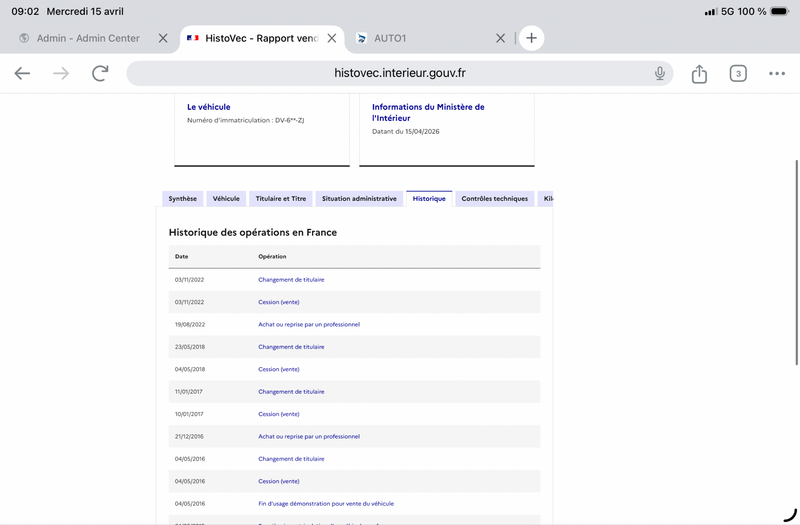Image resolution: width=800 pixels, height=525 pixels.
Task: Click the page vertical scrollbar
Action: pyautogui.click(x=796, y=262)
